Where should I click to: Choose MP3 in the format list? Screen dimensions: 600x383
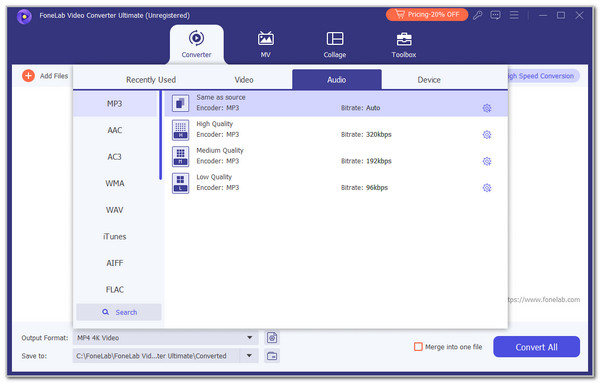click(115, 104)
